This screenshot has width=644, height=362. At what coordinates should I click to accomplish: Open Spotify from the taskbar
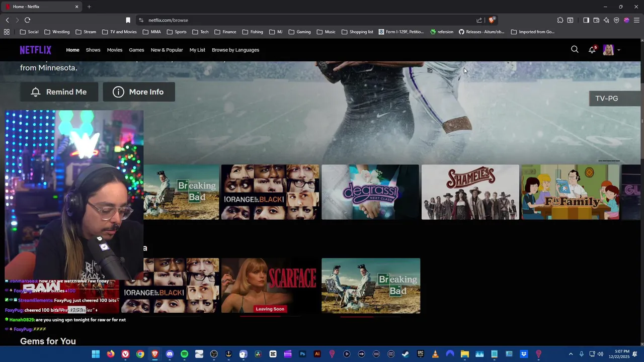tap(184, 354)
